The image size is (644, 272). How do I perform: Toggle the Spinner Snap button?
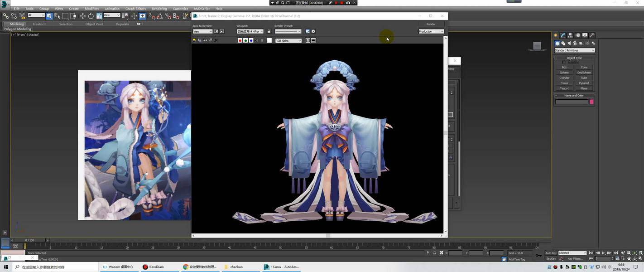[176, 16]
